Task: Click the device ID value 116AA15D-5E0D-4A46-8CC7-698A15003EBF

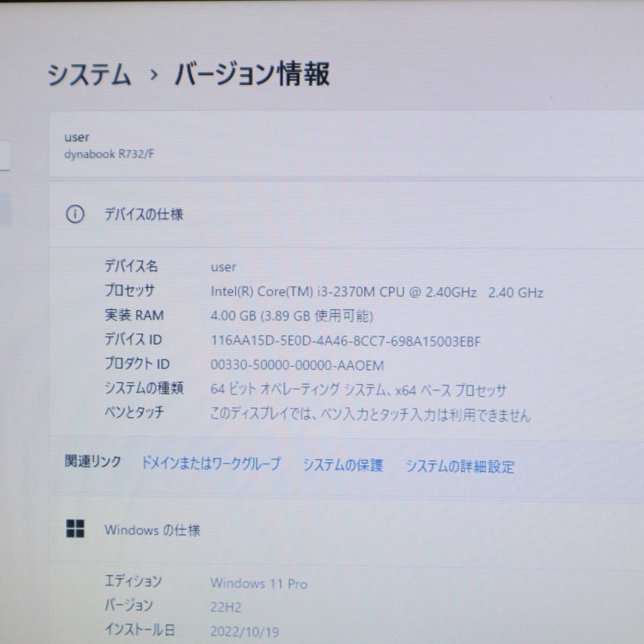Action: pos(346,341)
